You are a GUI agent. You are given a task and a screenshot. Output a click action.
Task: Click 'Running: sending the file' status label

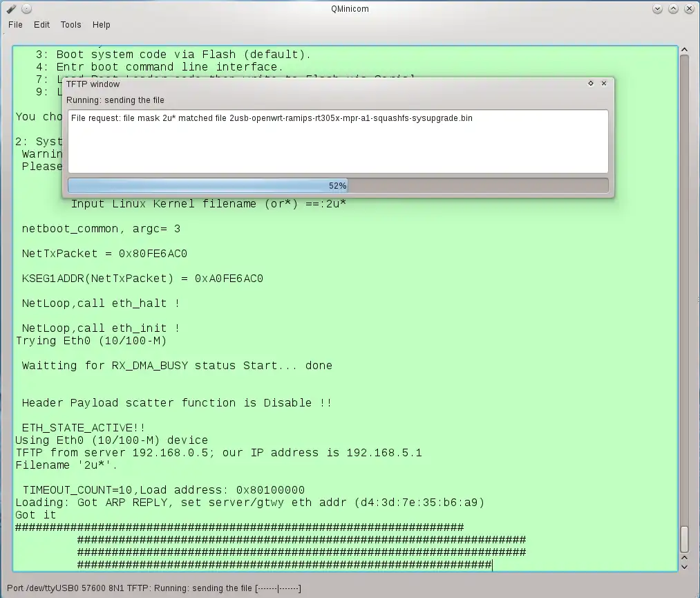pyautogui.click(x=115, y=100)
